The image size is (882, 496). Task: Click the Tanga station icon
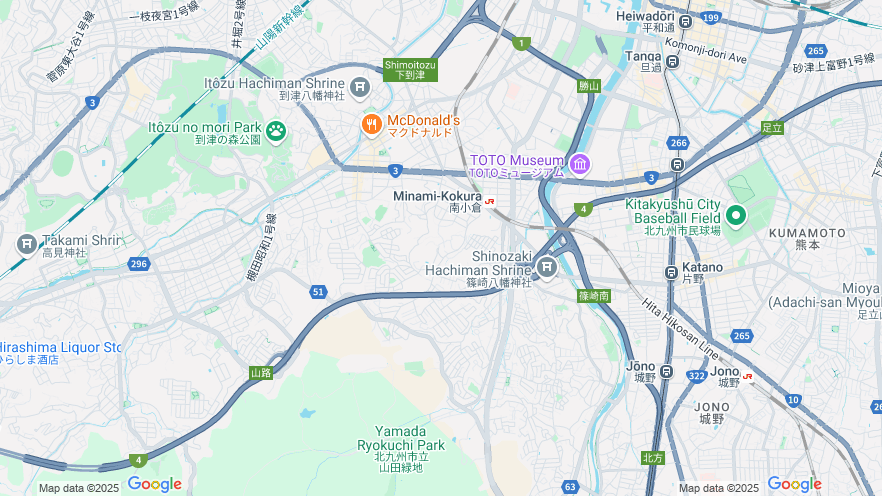click(672, 61)
